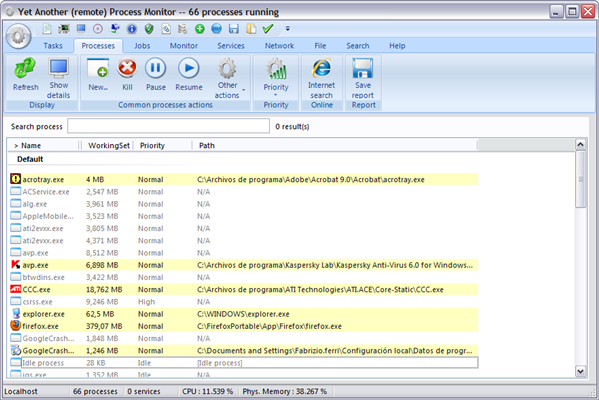
Task: Select the btwdins.exe process
Action: 243,277
